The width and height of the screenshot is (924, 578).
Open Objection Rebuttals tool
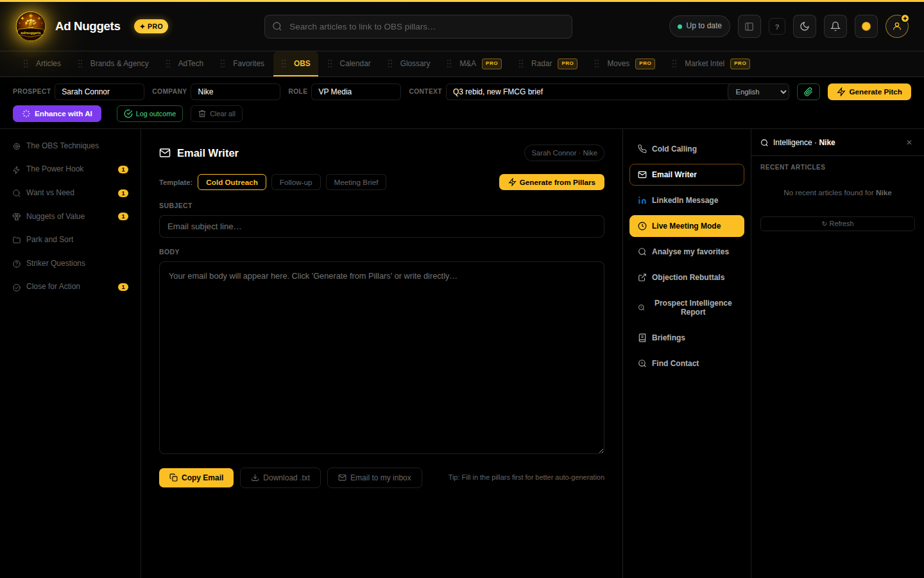coord(687,277)
